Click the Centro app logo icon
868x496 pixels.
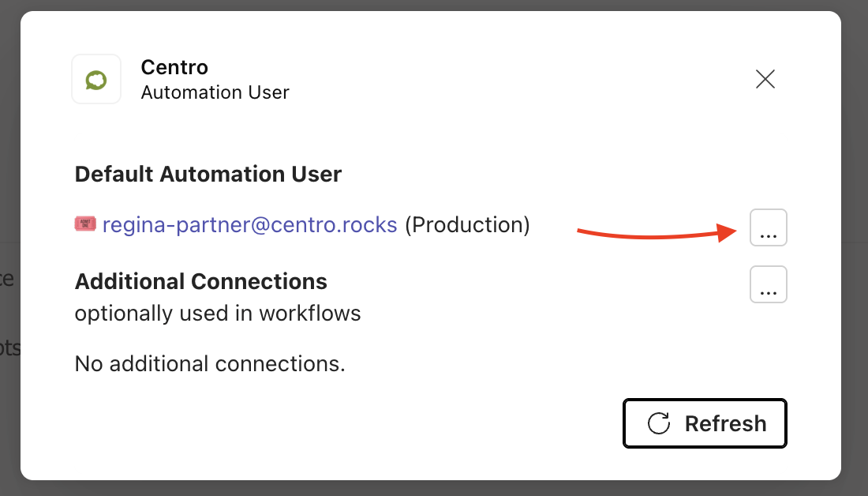[x=96, y=79]
